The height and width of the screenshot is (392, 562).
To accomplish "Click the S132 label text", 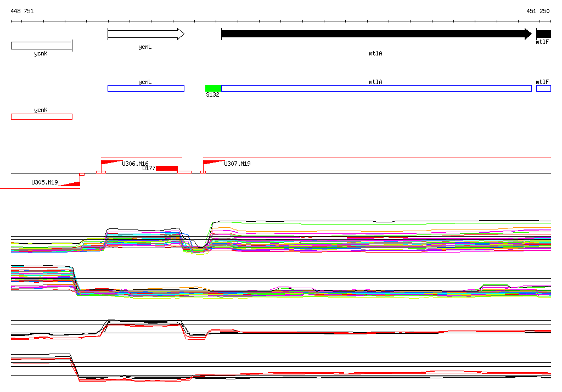I will (x=212, y=94).
